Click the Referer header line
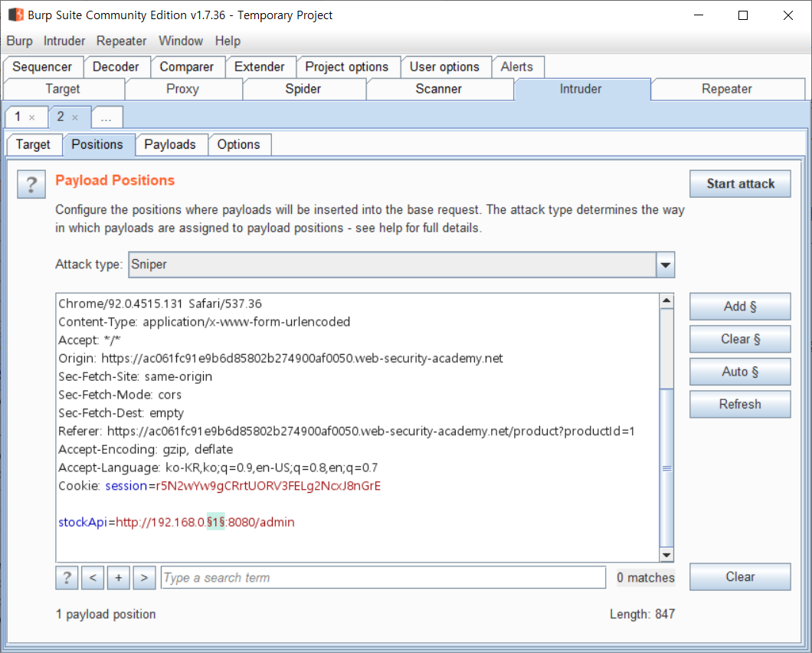812x653 pixels. [x=346, y=432]
